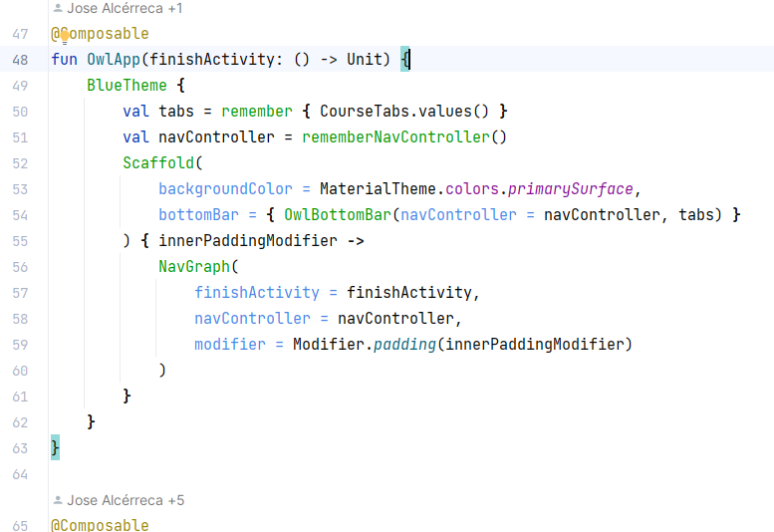
Task: Click the blue 'navController' named argument on line 58
Action: [252, 319]
